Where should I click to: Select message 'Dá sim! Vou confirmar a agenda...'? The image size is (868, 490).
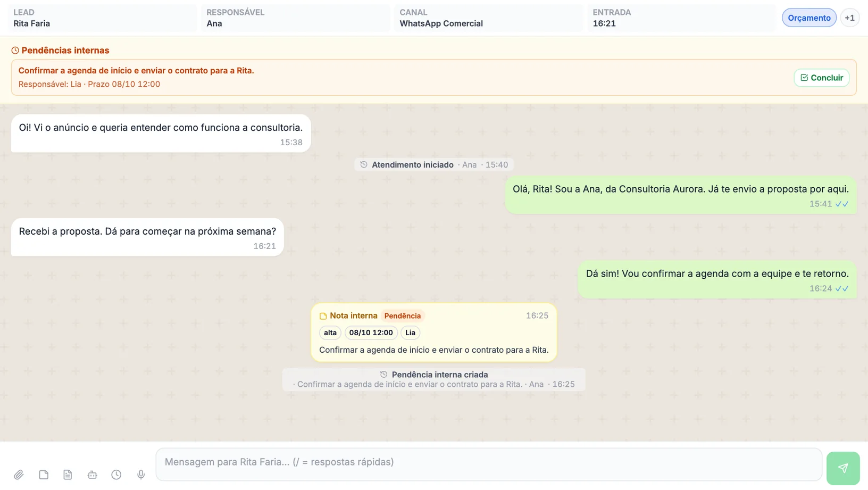(x=717, y=279)
